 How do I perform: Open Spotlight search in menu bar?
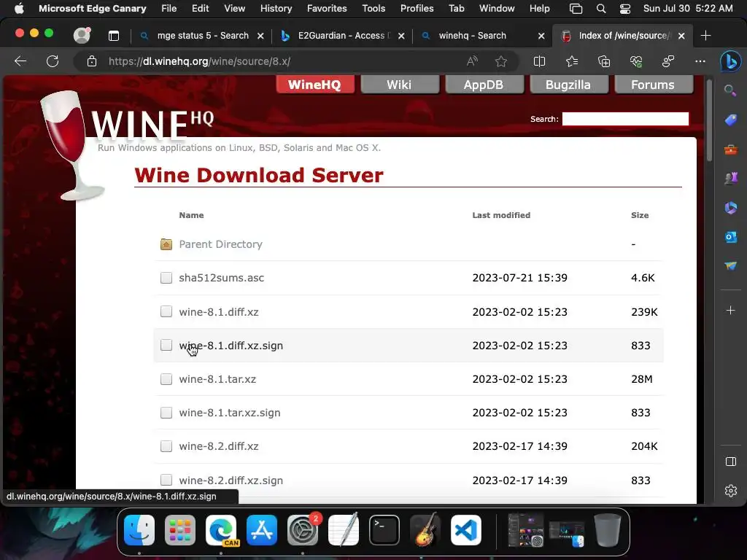(x=601, y=9)
